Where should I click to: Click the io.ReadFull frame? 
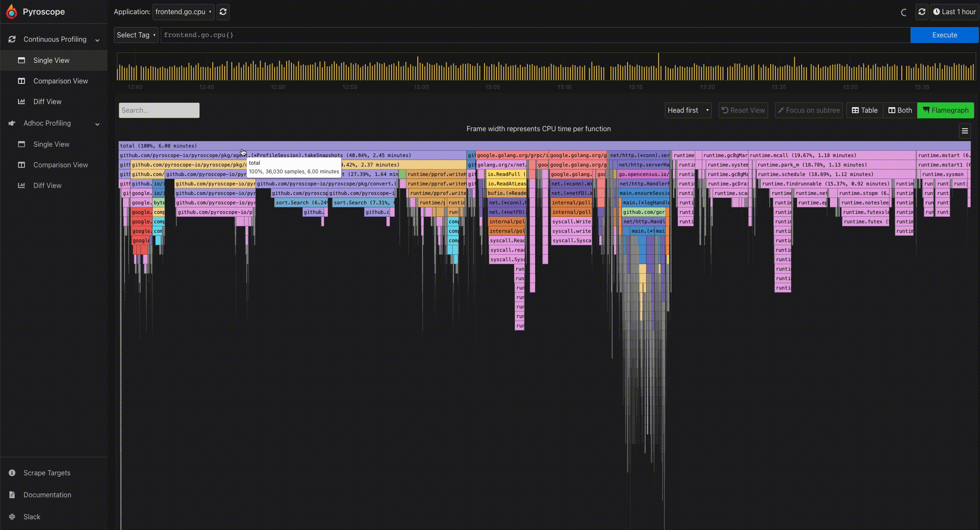pos(506,174)
